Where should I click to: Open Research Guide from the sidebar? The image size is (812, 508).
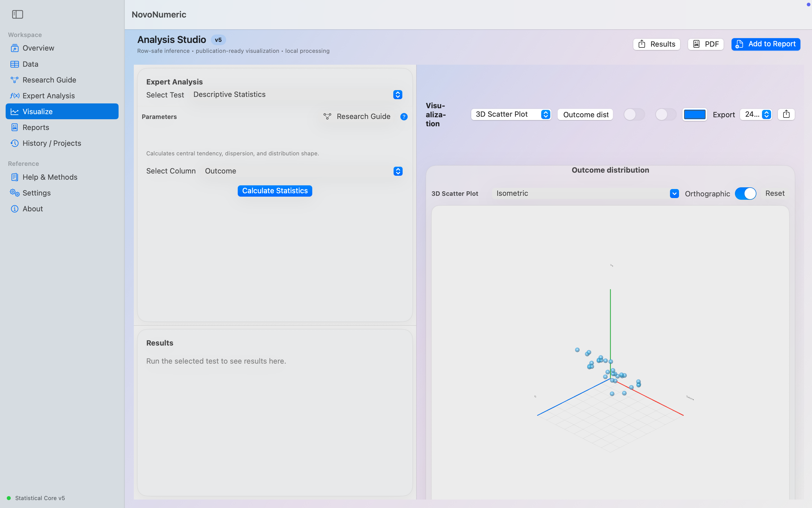(62, 80)
